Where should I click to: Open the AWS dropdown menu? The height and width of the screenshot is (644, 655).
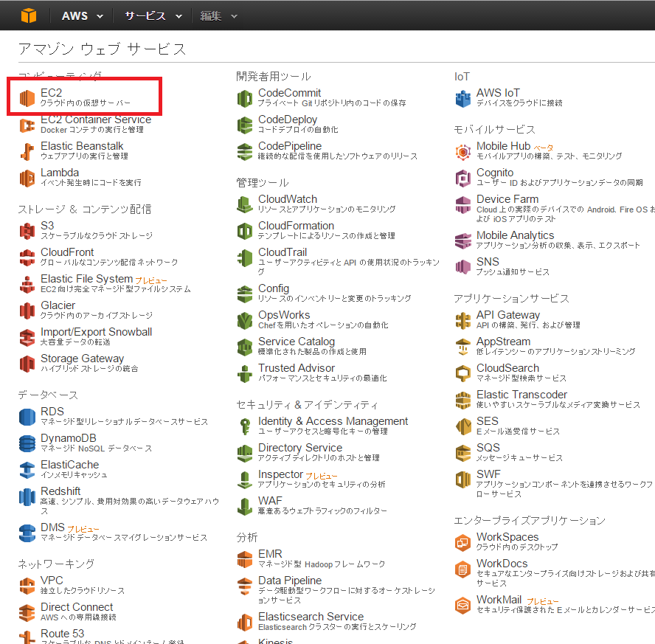(x=82, y=16)
